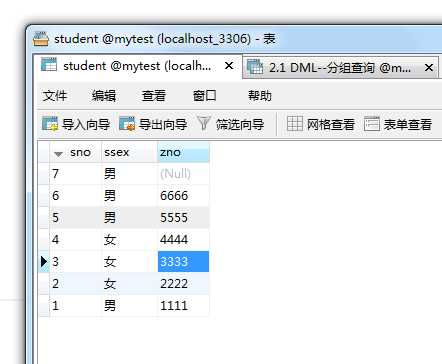Click the Grid View icon
The height and width of the screenshot is (364, 442).
(295, 124)
